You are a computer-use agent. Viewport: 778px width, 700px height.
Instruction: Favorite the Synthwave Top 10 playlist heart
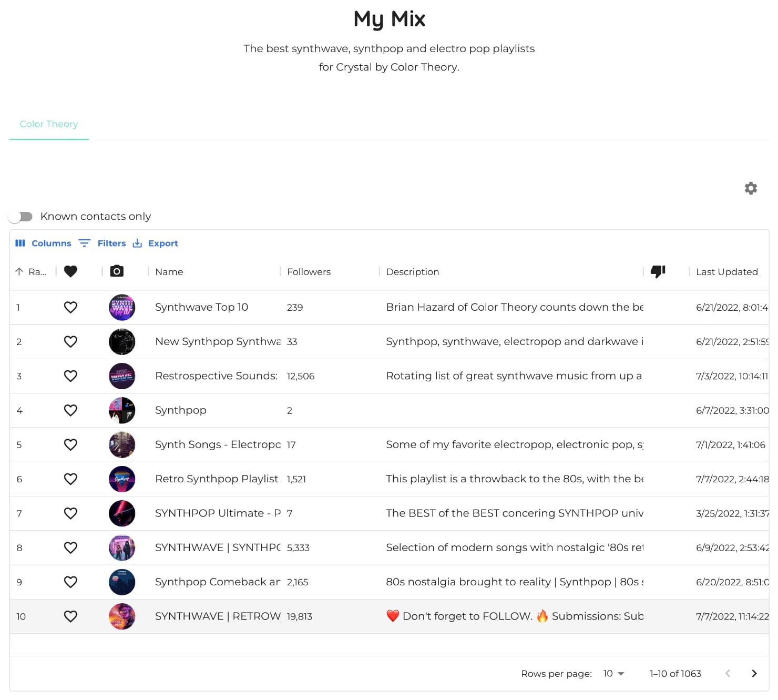tap(70, 307)
